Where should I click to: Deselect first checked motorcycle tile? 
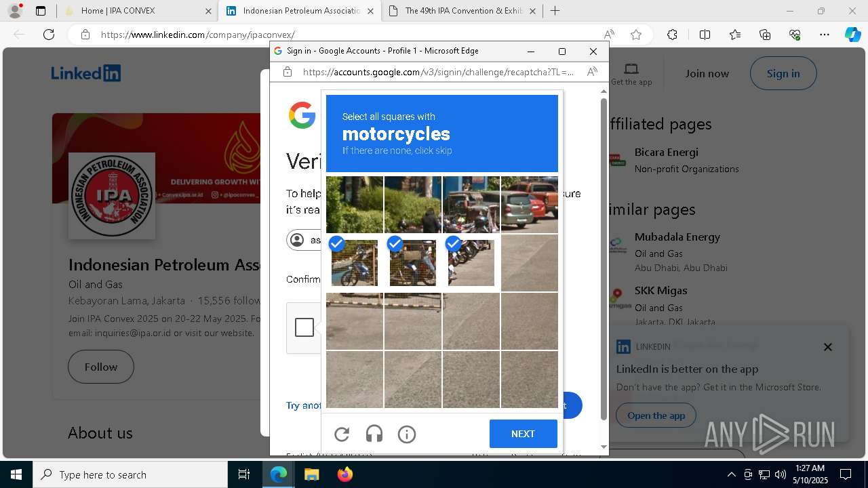[355, 263]
